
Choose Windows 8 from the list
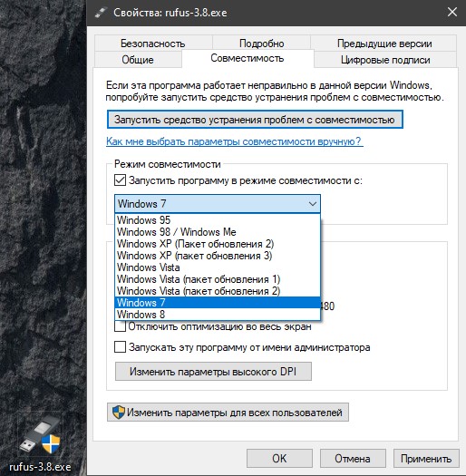(x=218, y=315)
